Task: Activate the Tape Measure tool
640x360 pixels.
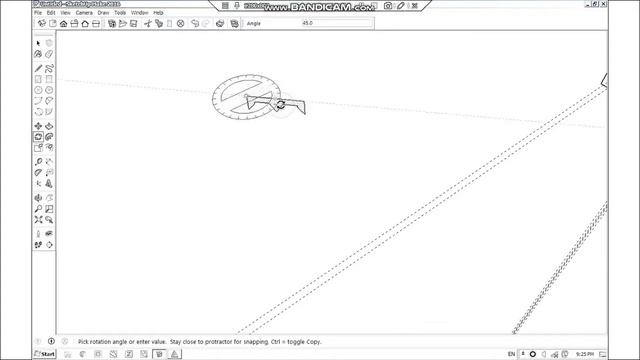Action: (x=38, y=162)
